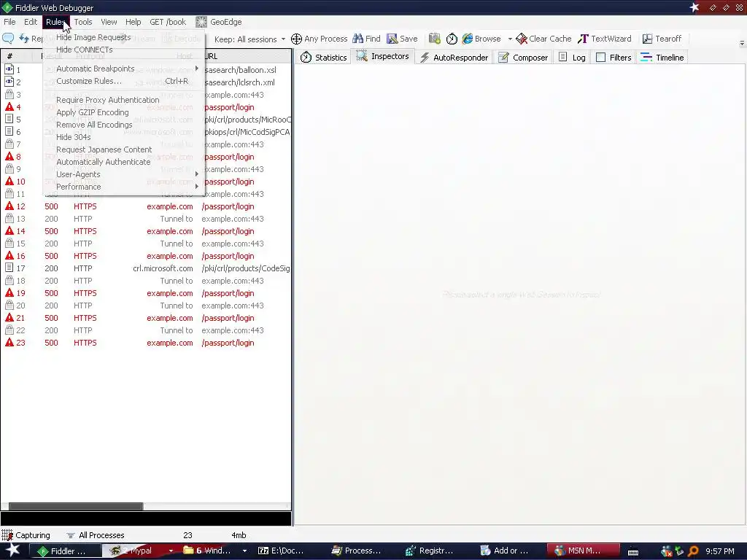This screenshot has width=747, height=560.
Task: Select Customize Rules menu entry
Action: [124, 81]
